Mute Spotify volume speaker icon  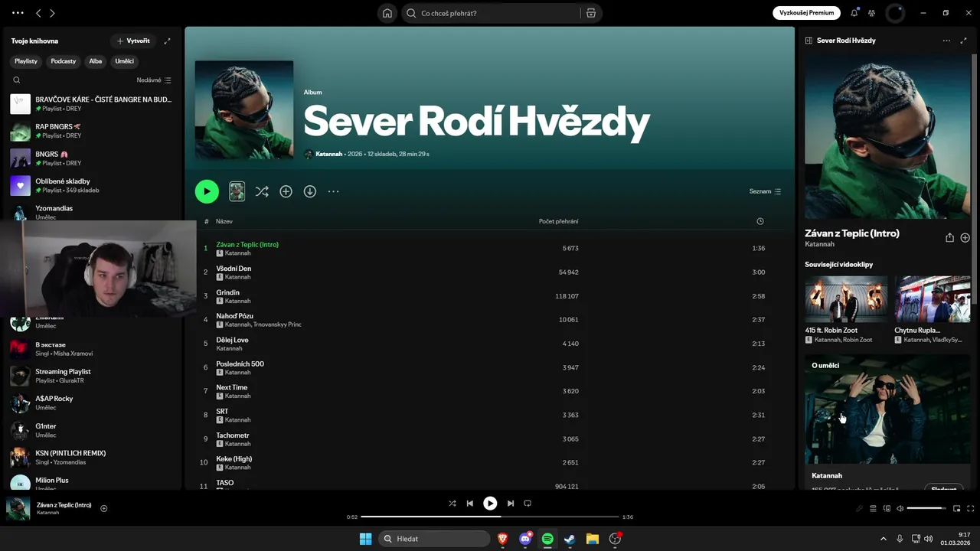coord(900,508)
